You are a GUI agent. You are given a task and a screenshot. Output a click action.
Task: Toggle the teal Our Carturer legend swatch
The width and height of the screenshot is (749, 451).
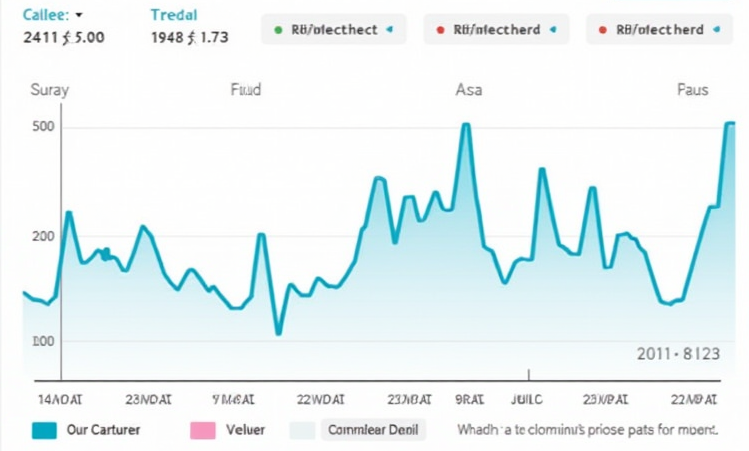(x=43, y=431)
